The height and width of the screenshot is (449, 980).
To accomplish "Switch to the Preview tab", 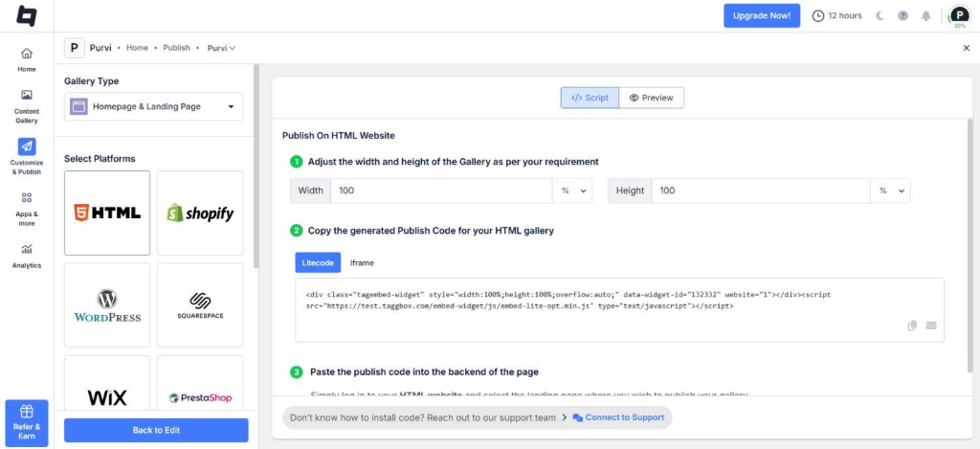I will pos(652,98).
